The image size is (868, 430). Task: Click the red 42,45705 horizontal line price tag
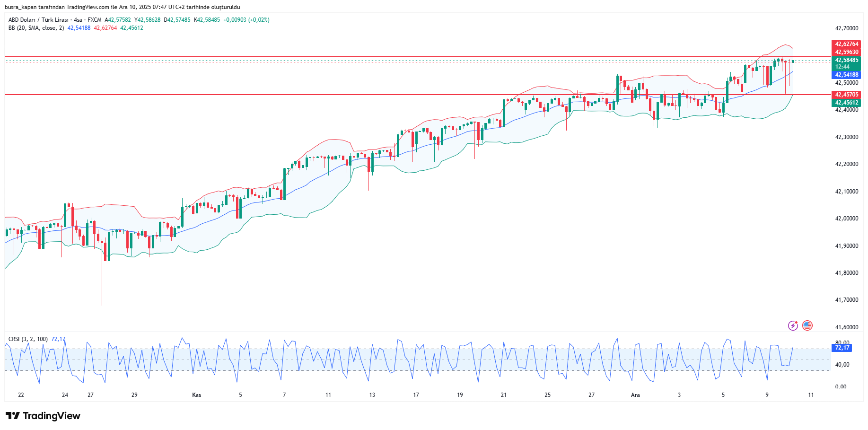point(846,95)
